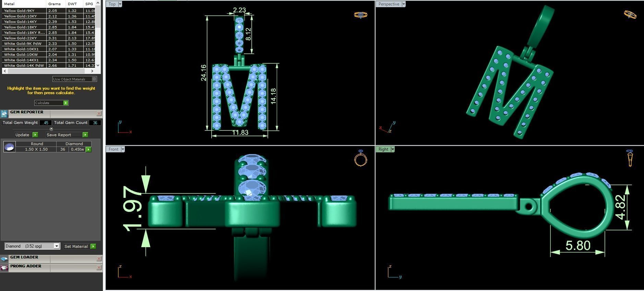Image resolution: width=644 pixels, height=291 pixels.
Task: Open the Front viewport menu dropdown
Action: tap(122, 149)
